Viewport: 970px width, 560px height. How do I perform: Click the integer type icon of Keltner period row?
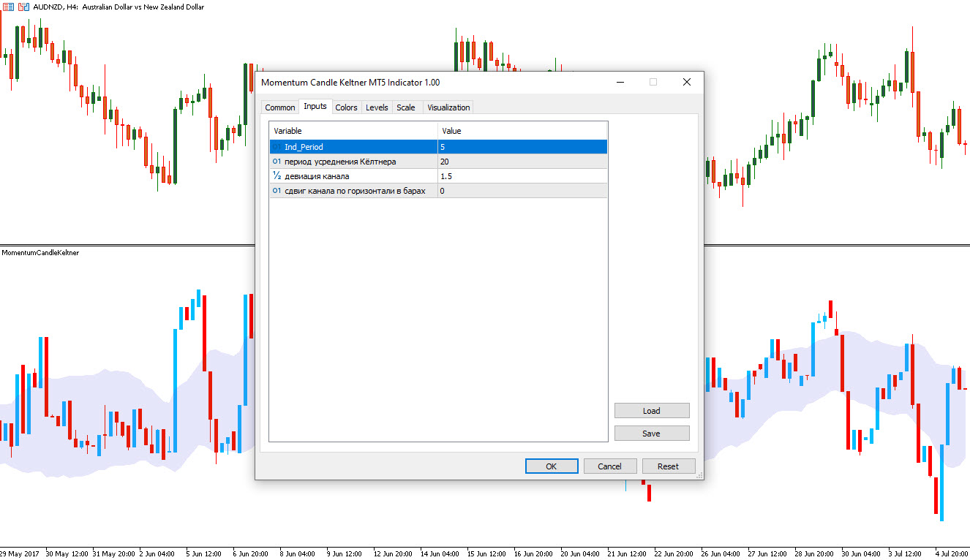coord(277,162)
